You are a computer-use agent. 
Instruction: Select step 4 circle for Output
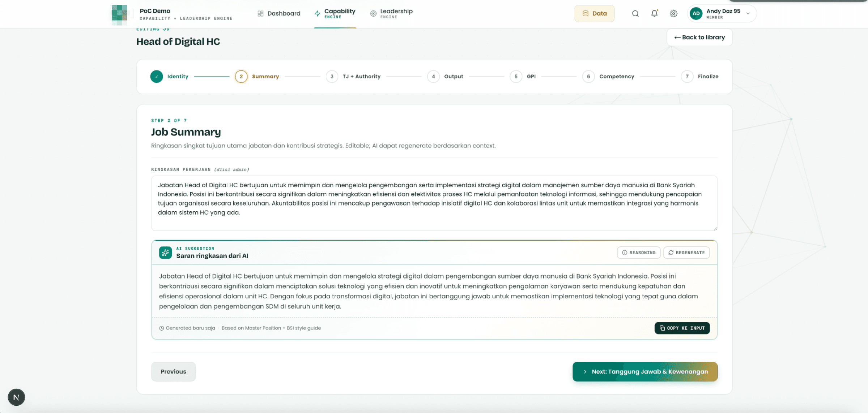pos(433,77)
